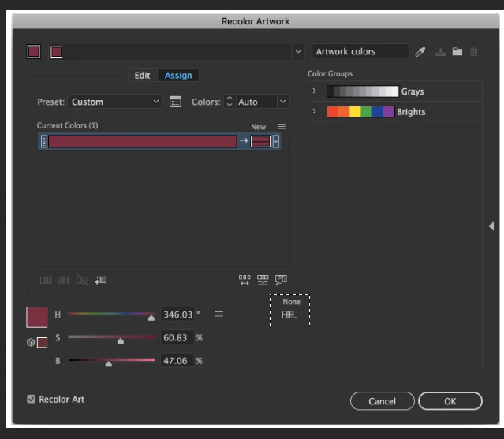Click the find color in artwork magnifier icon
504x439 pixels.
[281, 280]
